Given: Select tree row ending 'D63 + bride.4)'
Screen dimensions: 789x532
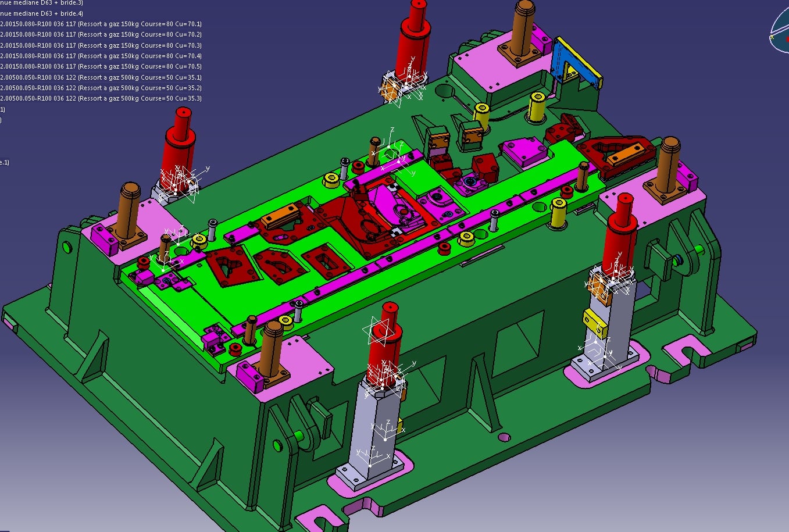Looking at the screenshot, I should 41,13.
